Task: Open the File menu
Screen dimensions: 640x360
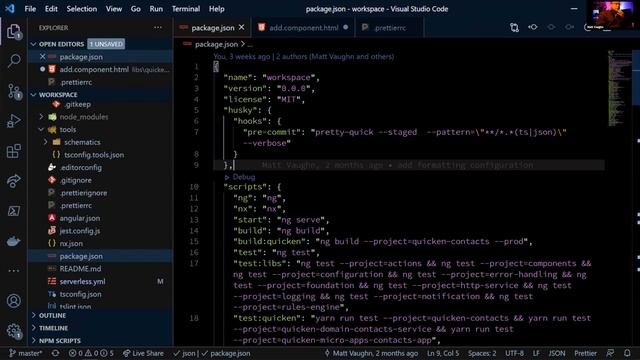Action: click(x=30, y=9)
